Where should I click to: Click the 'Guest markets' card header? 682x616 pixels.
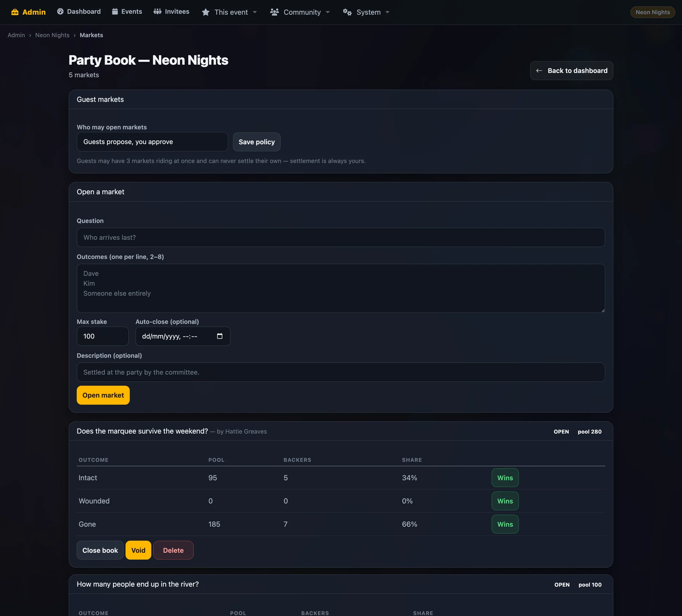(341, 99)
